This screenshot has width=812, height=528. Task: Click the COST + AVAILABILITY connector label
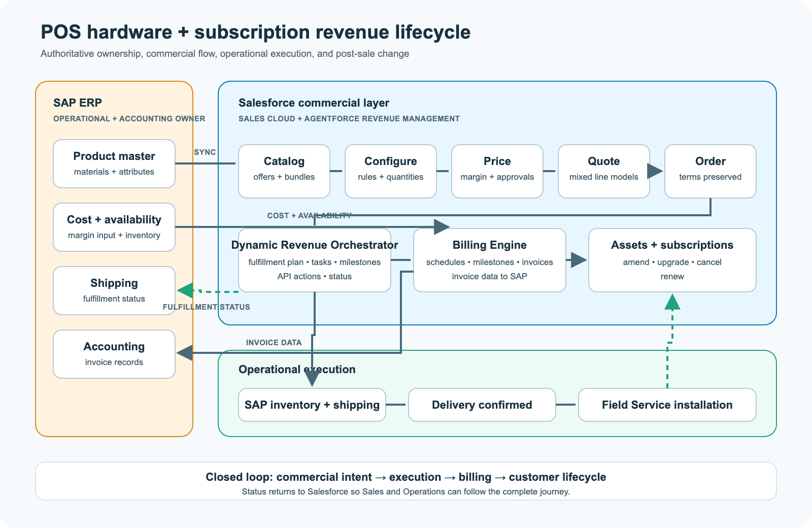pyautogui.click(x=310, y=216)
